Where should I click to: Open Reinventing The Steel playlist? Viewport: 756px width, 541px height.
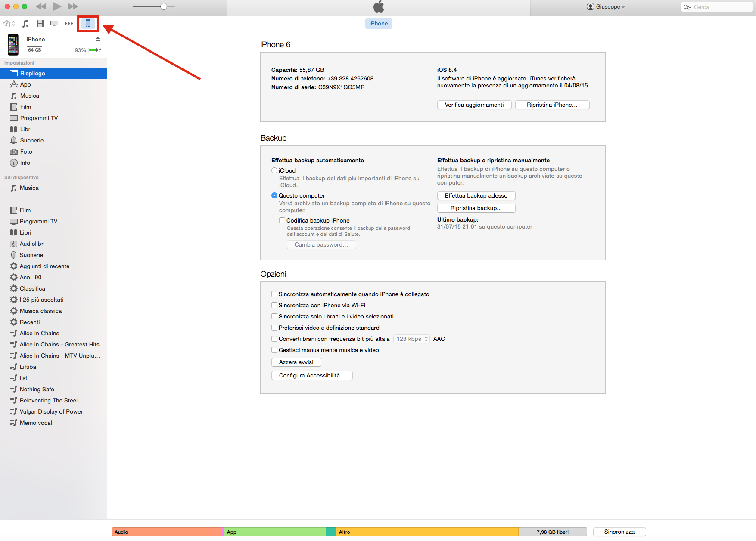coord(53,400)
